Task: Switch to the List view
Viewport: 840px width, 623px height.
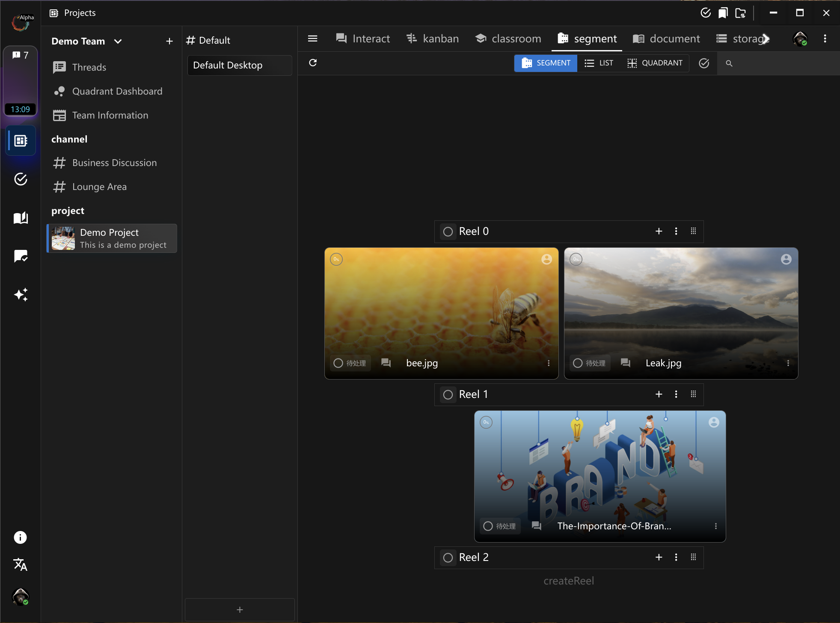Action: pyautogui.click(x=599, y=63)
